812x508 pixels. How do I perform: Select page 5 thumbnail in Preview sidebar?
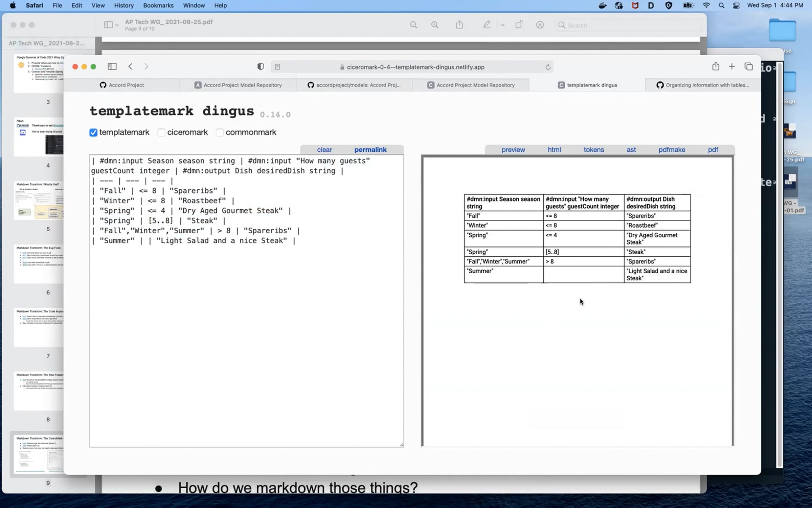coord(39,200)
